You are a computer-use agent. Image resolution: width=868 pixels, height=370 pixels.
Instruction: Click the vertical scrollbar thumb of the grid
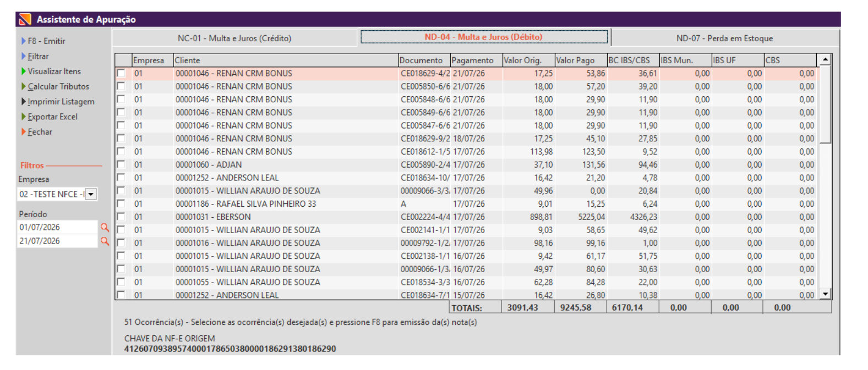tap(825, 104)
